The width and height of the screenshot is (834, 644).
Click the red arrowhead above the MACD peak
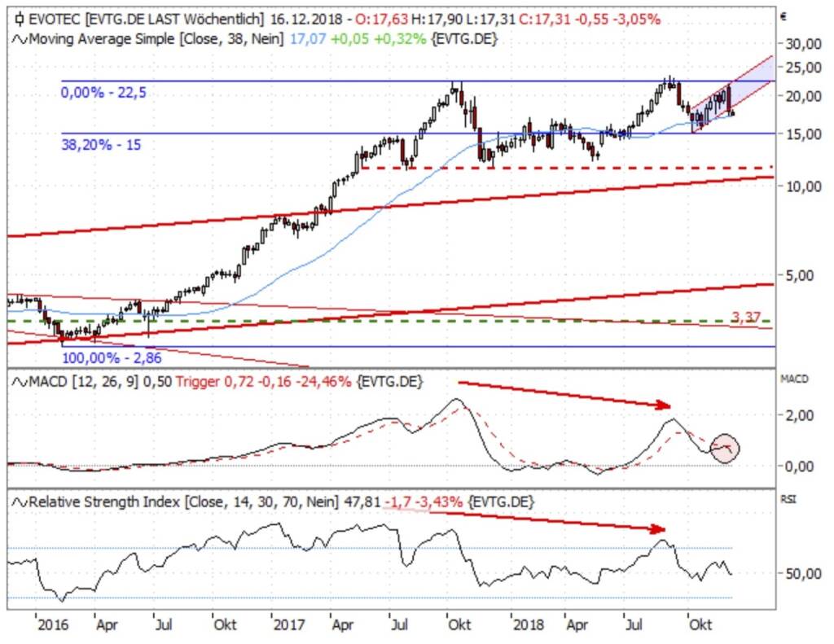[663, 405]
